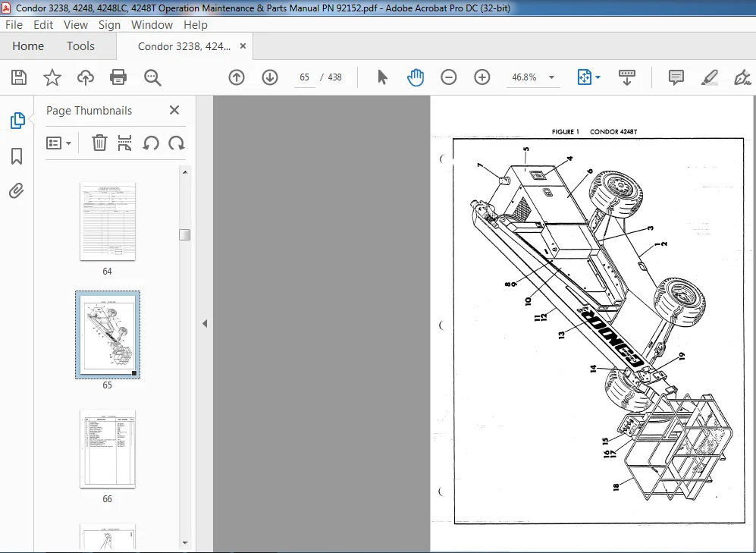Click the Fit page tool icon
The height and width of the screenshot is (553, 756).
coord(584,77)
